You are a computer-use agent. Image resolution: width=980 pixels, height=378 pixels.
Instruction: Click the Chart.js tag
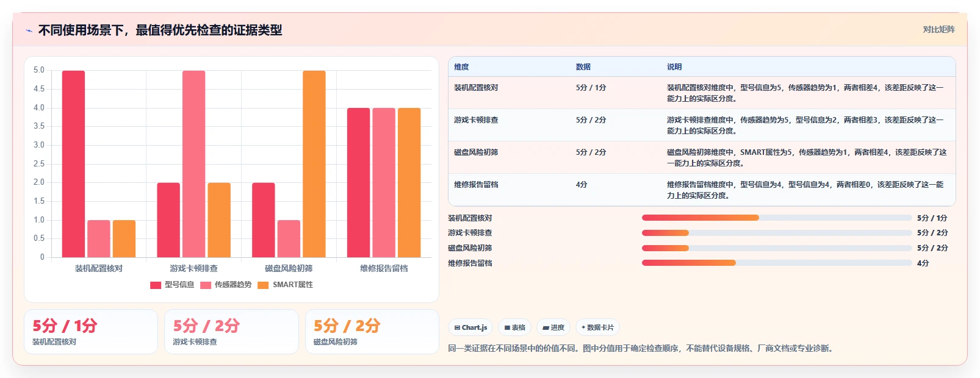tap(470, 327)
